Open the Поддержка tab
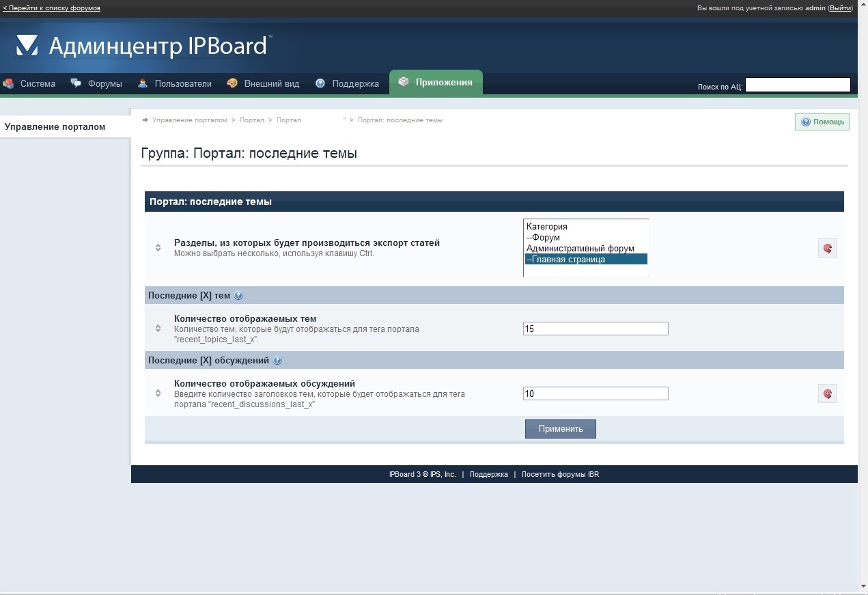Screen dimensions: 868x595 348,84
